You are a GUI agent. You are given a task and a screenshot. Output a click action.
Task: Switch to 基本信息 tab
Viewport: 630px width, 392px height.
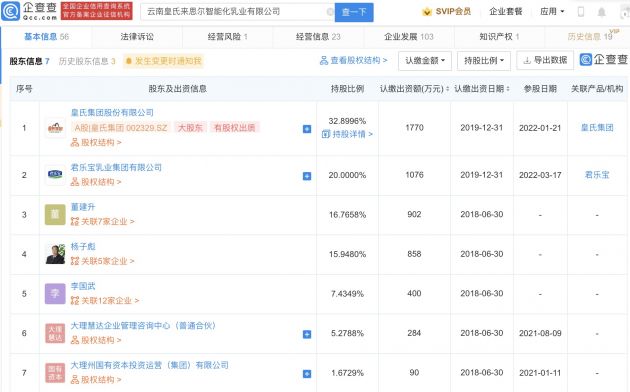point(46,37)
